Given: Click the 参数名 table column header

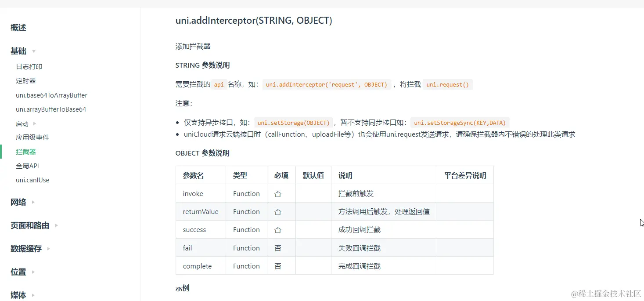Looking at the screenshot, I should click(194, 175).
